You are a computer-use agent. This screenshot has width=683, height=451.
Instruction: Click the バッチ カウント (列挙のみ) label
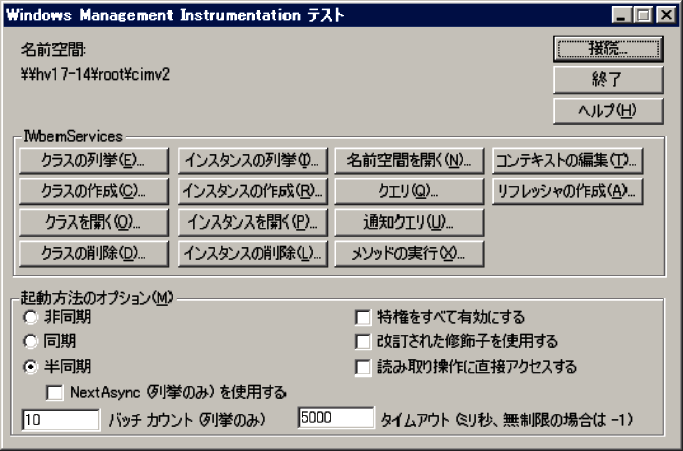pos(187,420)
